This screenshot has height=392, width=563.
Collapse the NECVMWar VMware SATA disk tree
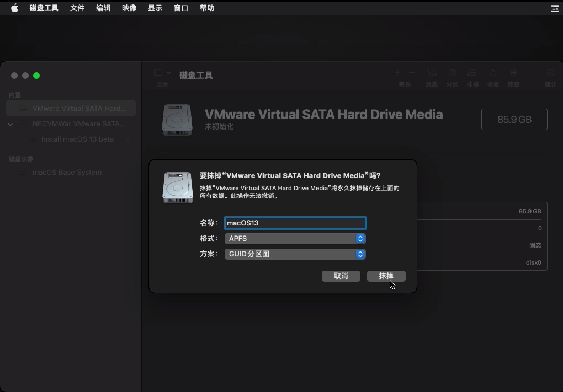(10, 124)
